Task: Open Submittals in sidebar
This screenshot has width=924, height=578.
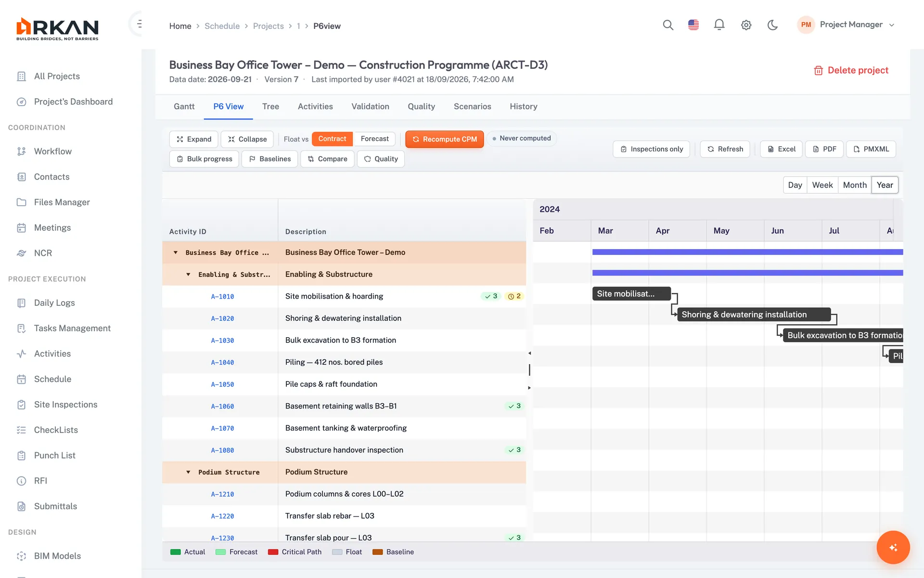Action: point(55,506)
